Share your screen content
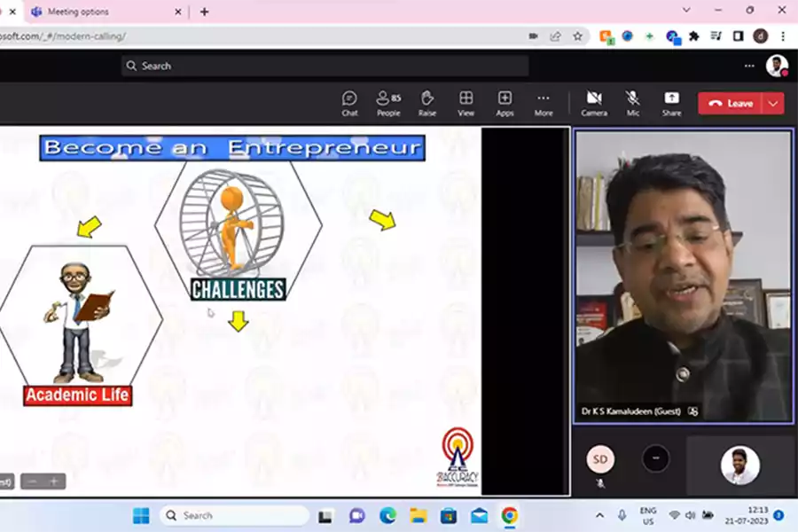798x532 pixels. pyautogui.click(x=671, y=104)
